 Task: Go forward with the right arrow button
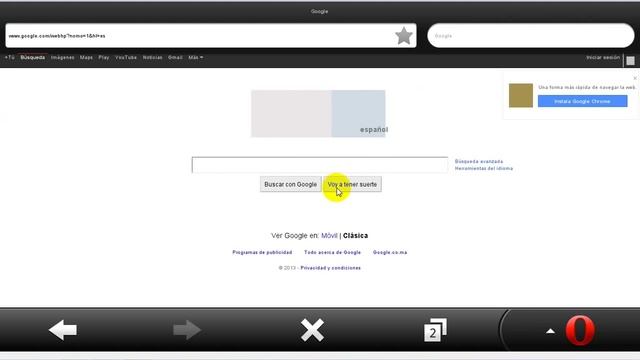coord(187,330)
